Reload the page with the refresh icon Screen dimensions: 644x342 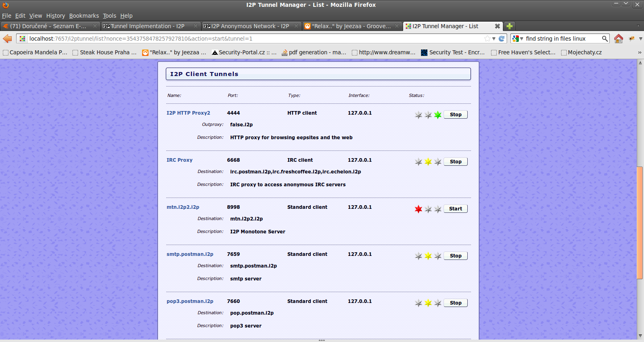502,39
